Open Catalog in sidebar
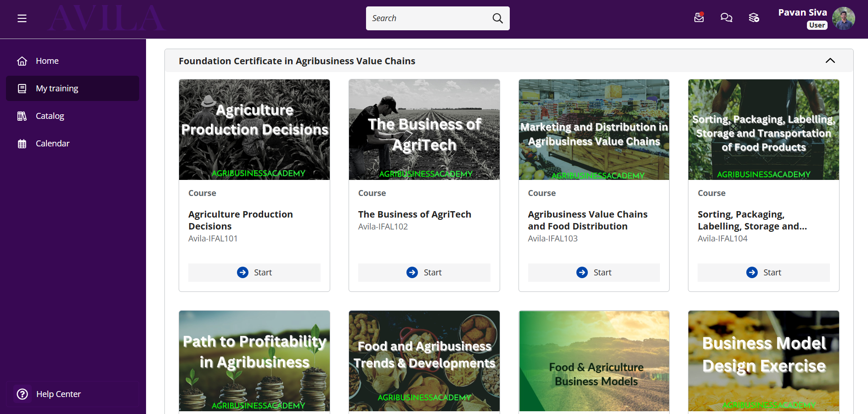 73,116
